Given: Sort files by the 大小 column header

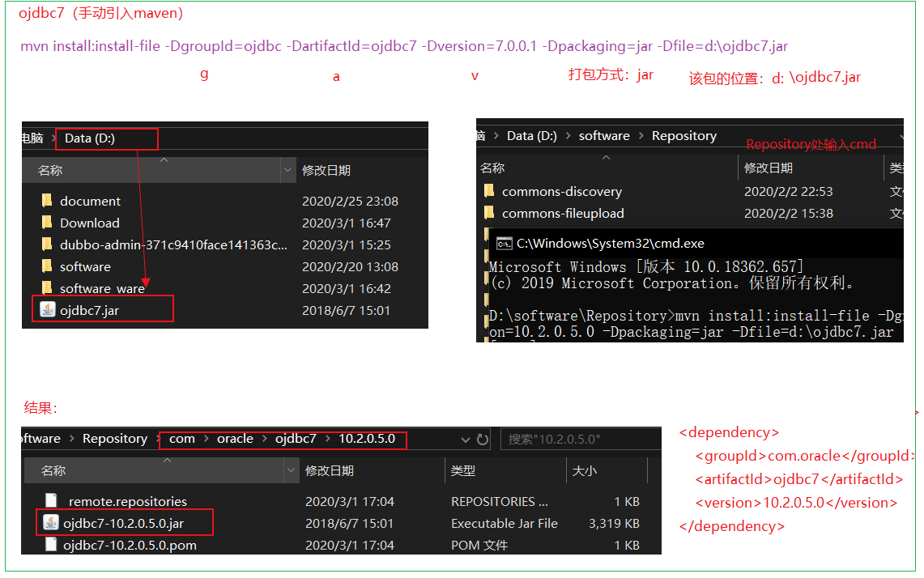Looking at the screenshot, I should [585, 470].
